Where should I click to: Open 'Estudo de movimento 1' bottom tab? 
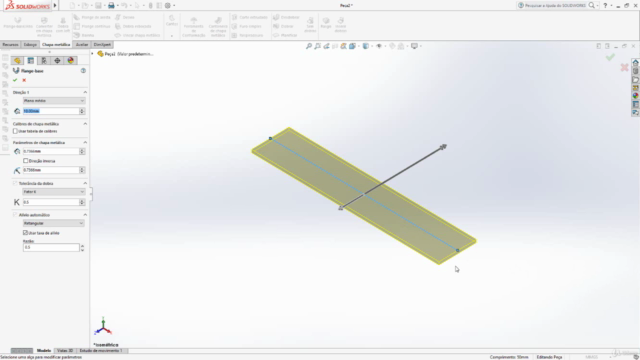pyautogui.click(x=101, y=351)
